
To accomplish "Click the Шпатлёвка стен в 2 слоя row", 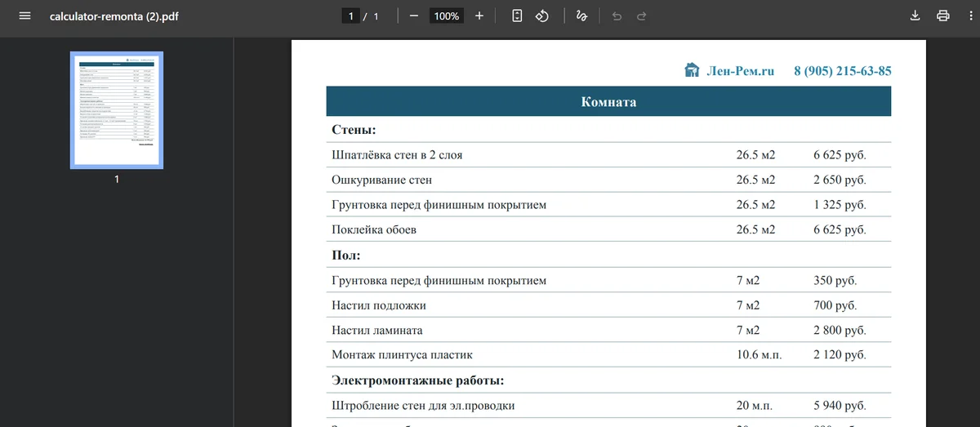I will (x=398, y=154).
